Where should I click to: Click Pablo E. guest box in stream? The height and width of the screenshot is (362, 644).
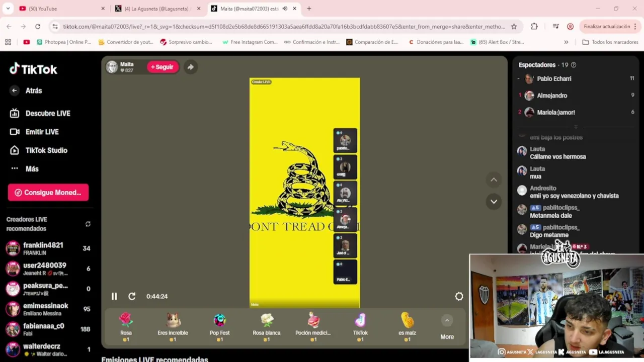345,272
